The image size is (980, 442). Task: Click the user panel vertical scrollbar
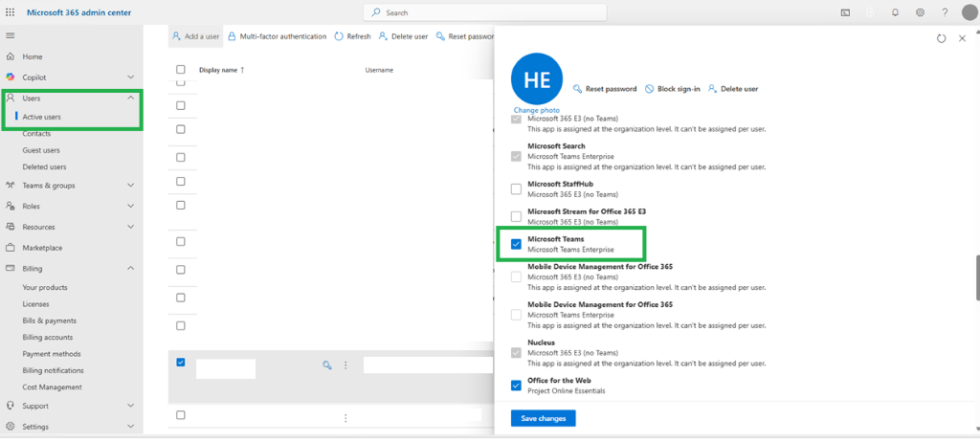point(977,277)
